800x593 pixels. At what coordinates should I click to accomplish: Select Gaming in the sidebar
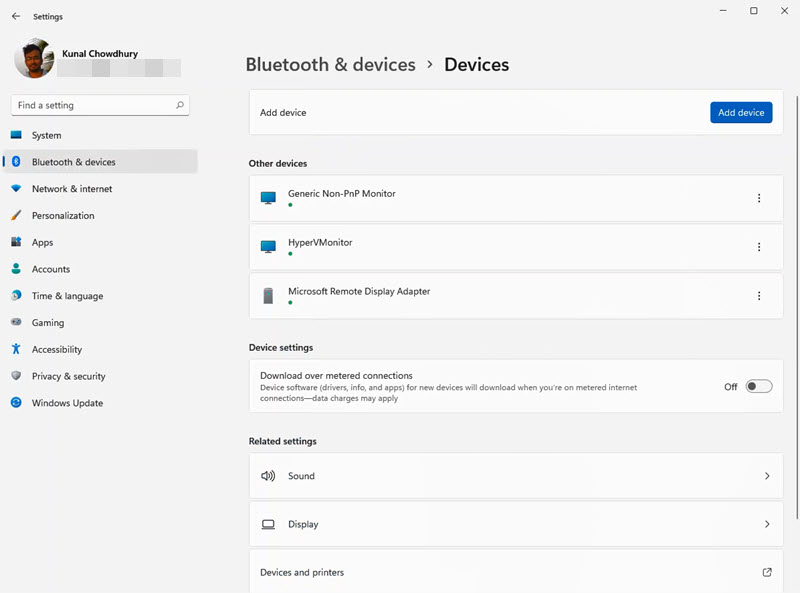[100, 323]
